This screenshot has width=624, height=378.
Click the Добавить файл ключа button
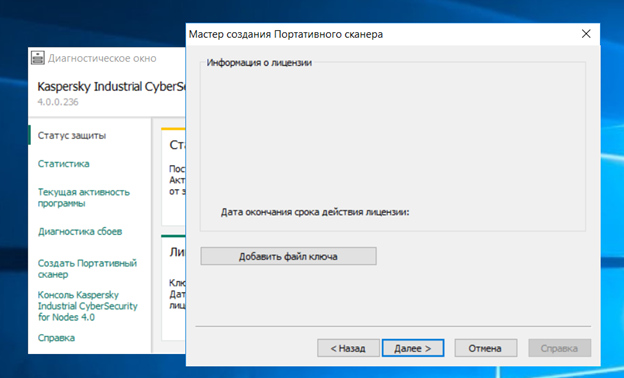coord(289,256)
